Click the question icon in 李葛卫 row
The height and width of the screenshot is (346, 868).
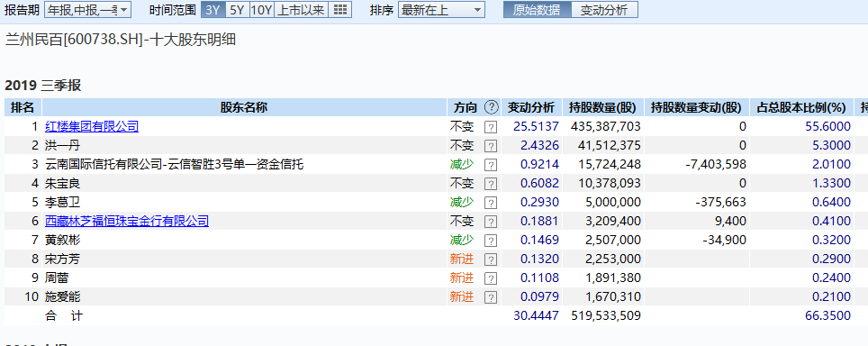tap(491, 203)
